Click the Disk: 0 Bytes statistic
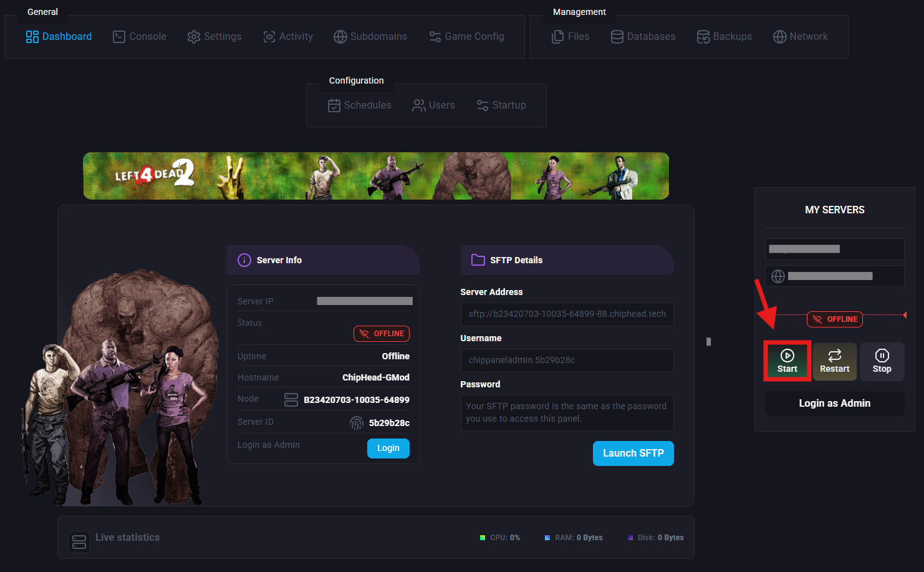Viewport: 924px width, 572px height. click(x=656, y=538)
